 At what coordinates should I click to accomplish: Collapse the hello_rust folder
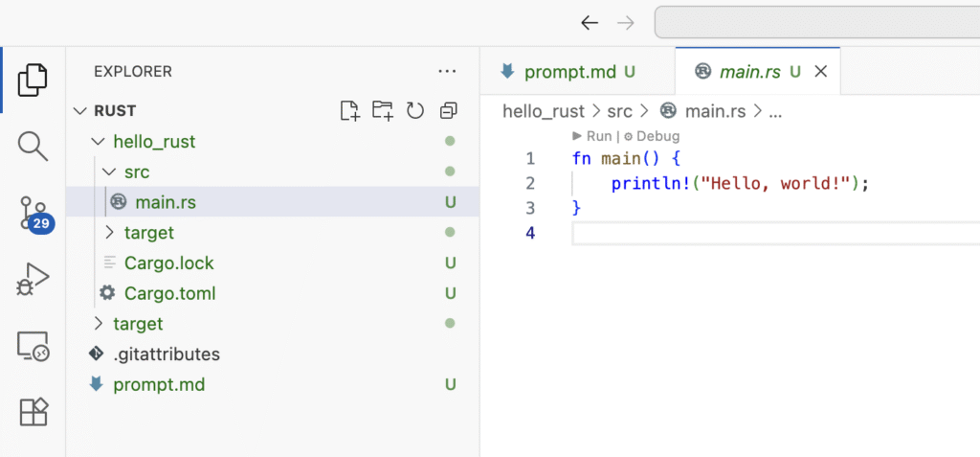97,142
